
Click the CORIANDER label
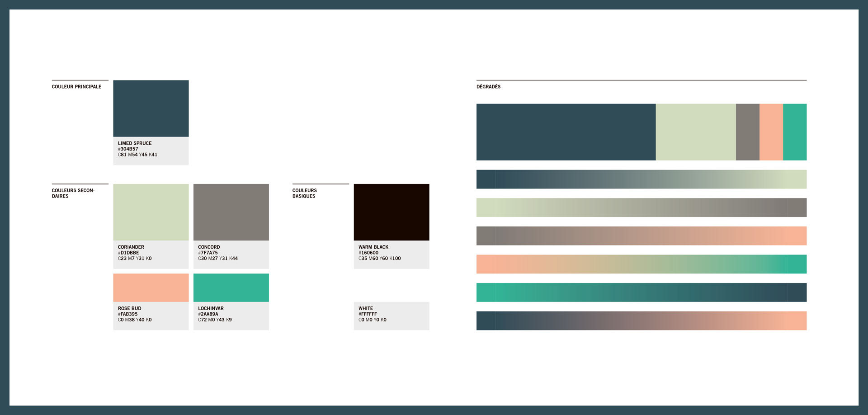tap(131, 247)
